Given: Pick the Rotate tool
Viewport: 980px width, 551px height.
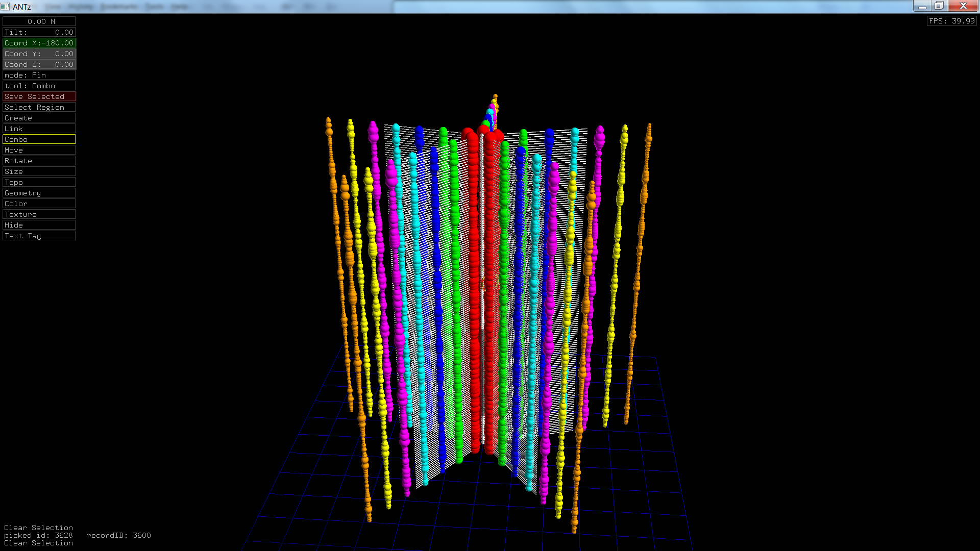Looking at the screenshot, I should click(x=39, y=161).
